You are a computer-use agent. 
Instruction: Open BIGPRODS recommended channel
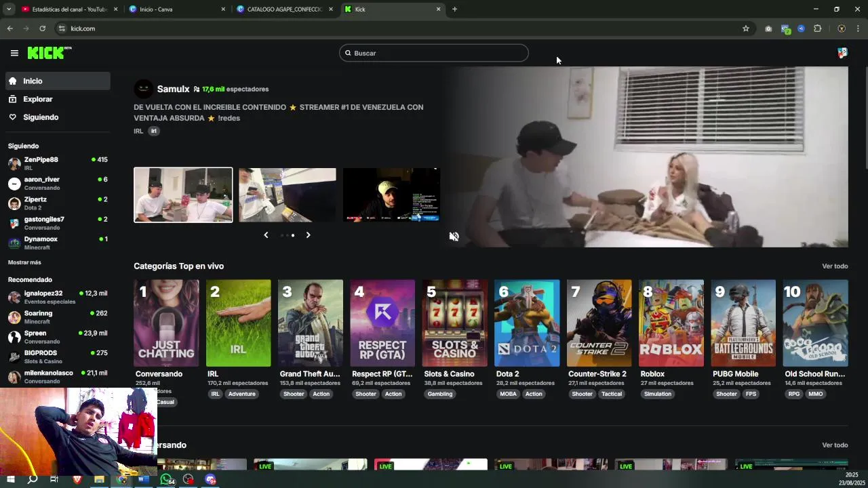[58, 357]
